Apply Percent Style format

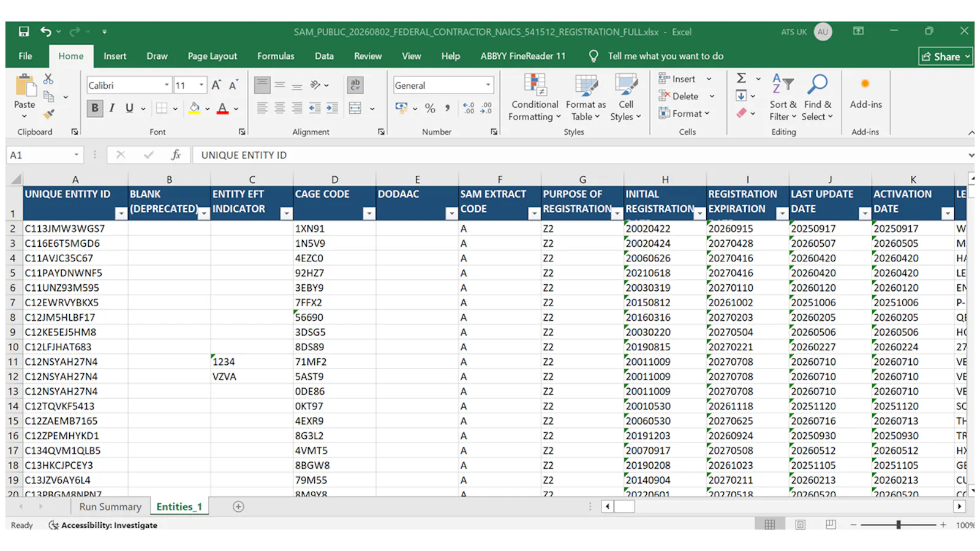coord(430,108)
